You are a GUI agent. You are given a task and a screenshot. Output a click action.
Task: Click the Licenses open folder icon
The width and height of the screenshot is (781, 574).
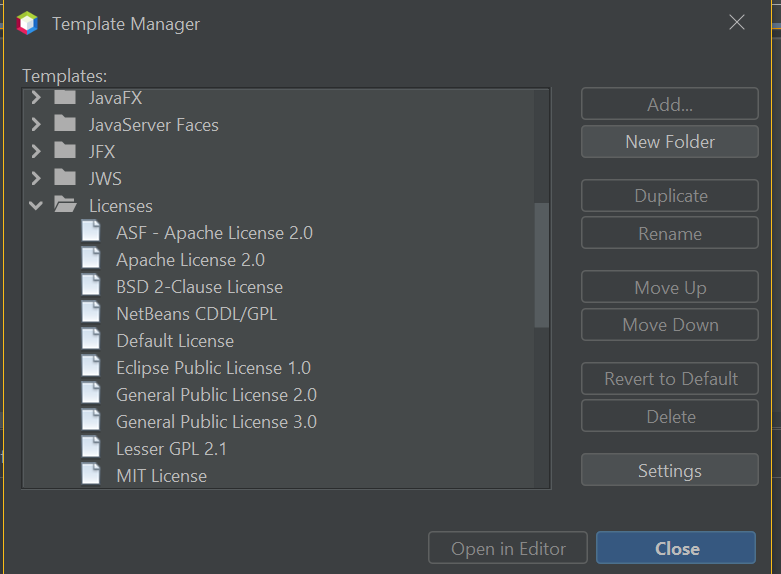pos(65,205)
